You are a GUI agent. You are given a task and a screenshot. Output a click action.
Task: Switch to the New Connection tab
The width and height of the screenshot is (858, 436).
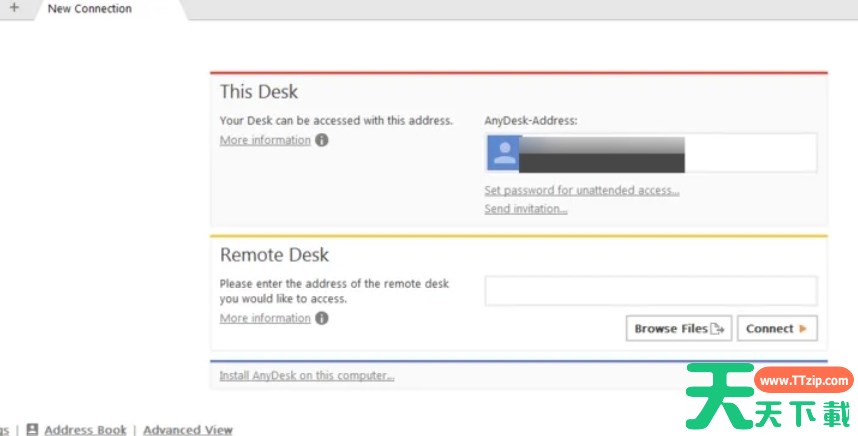pyautogui.click(x=89, y=9)
